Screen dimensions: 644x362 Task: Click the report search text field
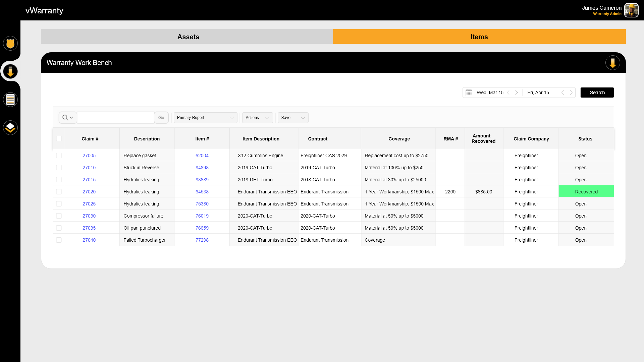click(116, 118)
